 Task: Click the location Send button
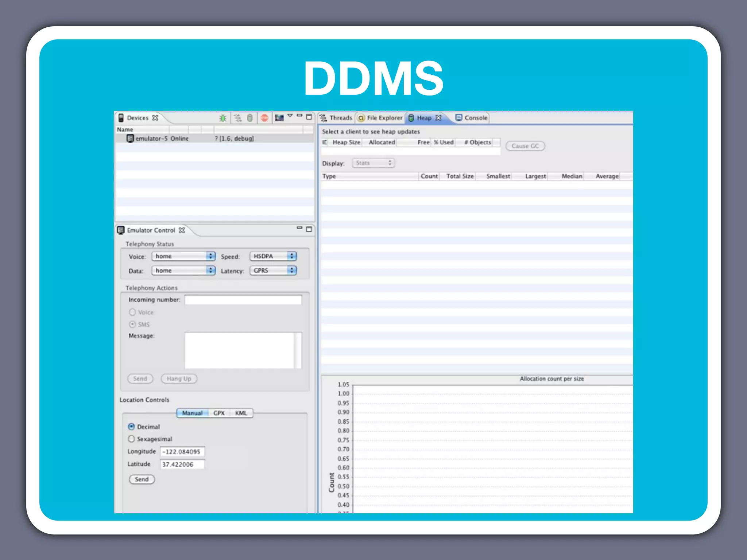(142, 479)
